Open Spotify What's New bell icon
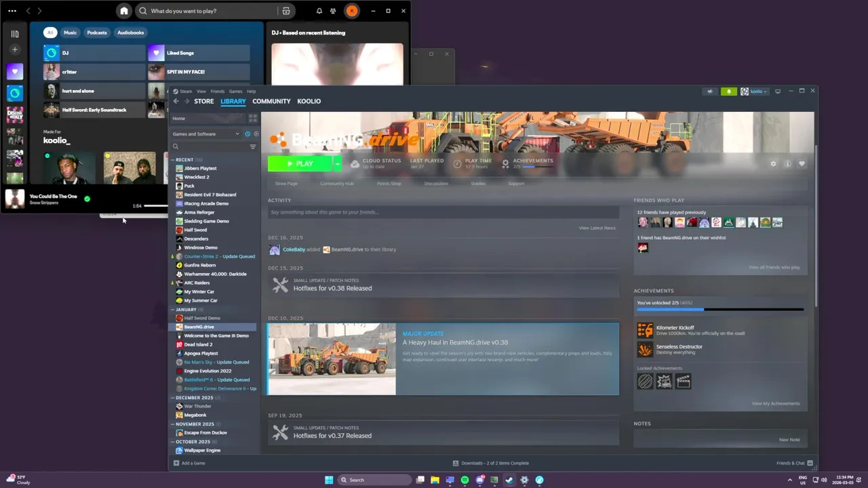Image resolution: width=868 pixels, height=488 pixels. tap(319, 11)
